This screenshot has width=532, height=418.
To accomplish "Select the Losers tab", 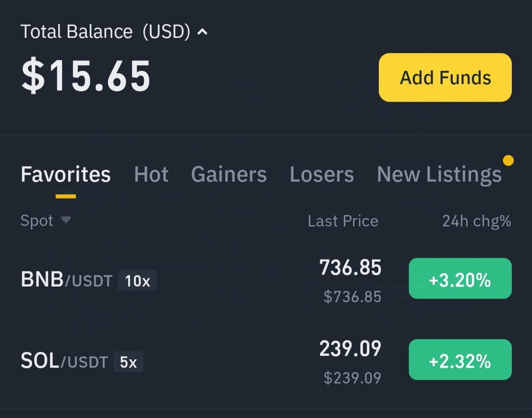I will coord(322,174).
